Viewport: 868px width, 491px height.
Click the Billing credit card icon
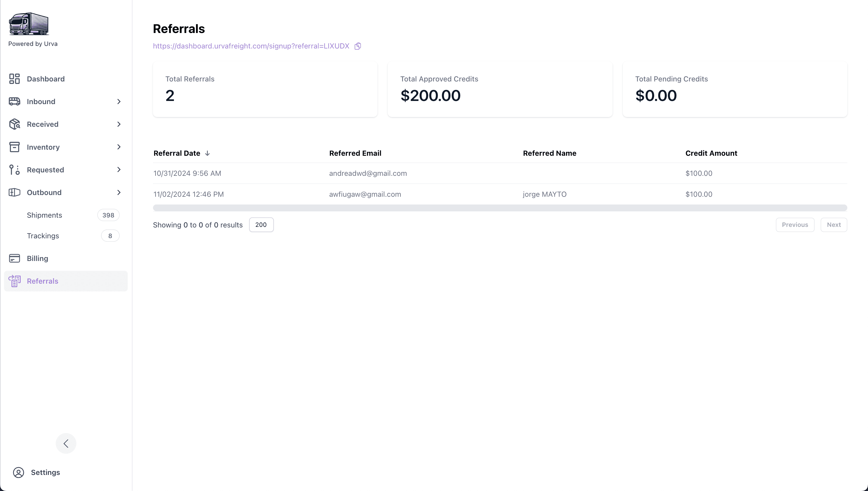(15, 258)
